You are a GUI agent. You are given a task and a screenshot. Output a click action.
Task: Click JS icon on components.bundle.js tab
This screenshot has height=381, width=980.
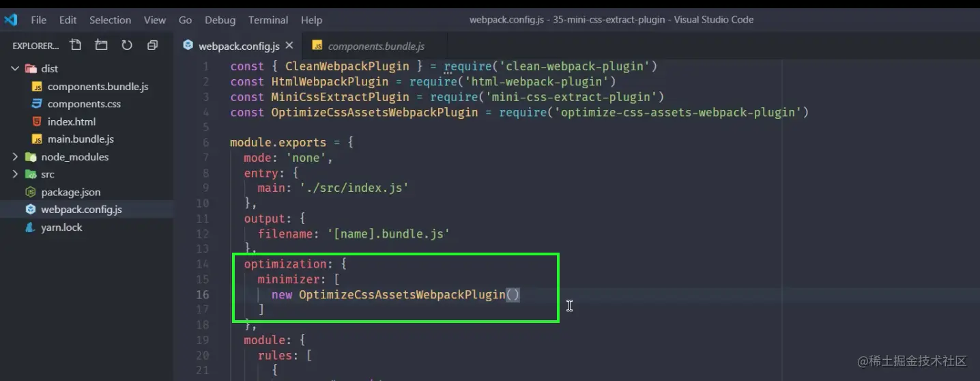(x=317, y=45)
